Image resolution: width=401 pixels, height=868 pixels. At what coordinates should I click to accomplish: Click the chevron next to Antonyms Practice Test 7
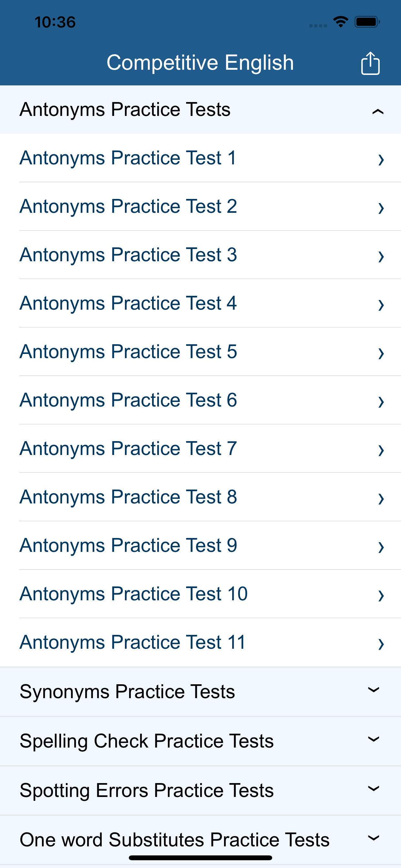pyautogui.click(x=381, y=450)
